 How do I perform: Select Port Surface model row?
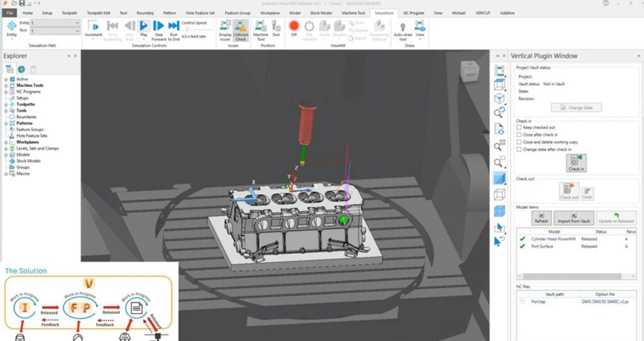[x=576, y=246]
